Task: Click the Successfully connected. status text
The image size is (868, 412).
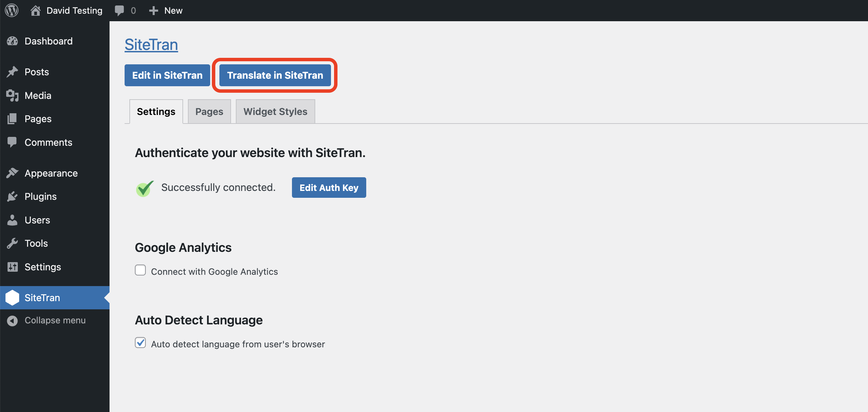Action: (218, 187)
